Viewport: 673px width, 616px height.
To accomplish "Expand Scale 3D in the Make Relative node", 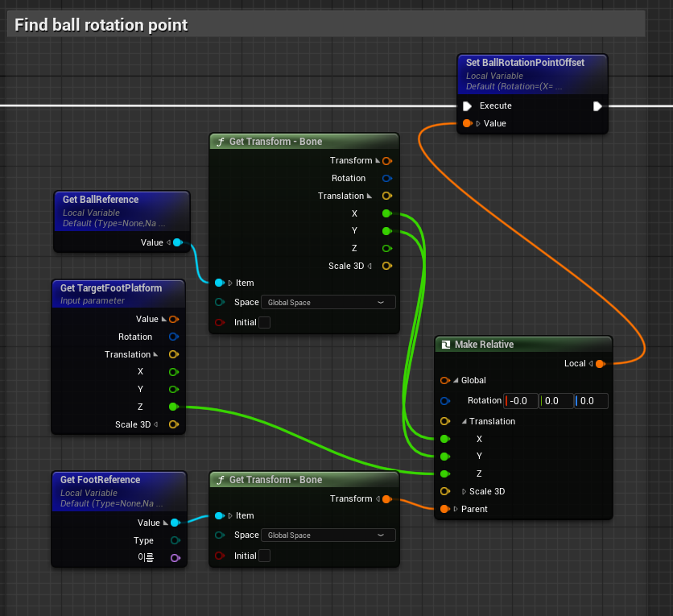I will point(464,491).
